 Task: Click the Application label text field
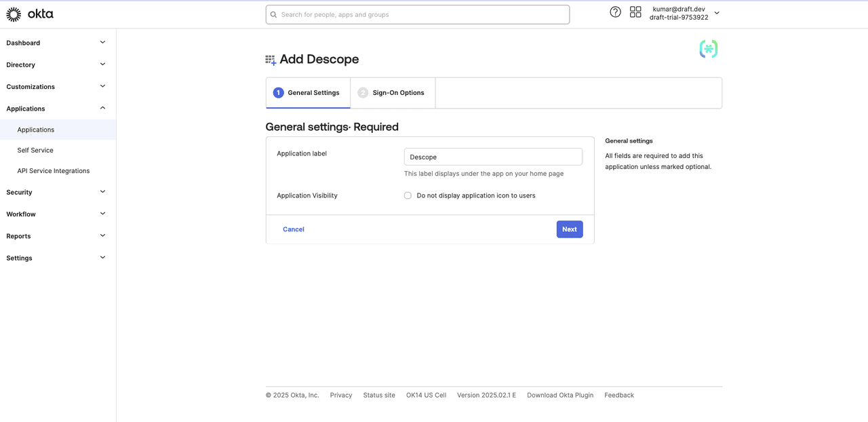(x=493, y=157)
